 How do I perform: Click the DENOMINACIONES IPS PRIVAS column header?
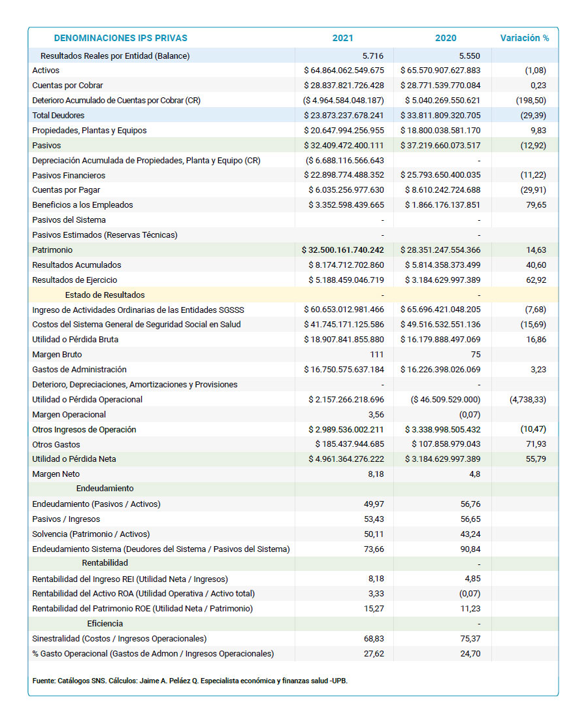coord(120,38)
